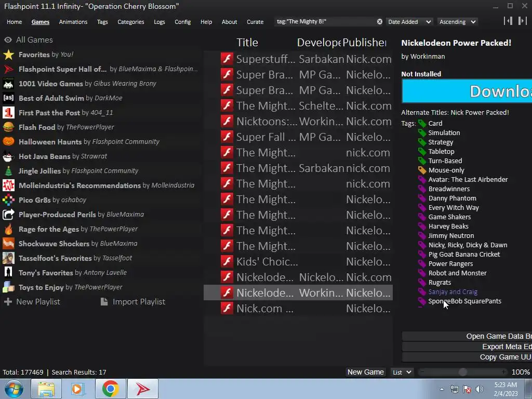532x399 pixels.
Task: Click the orange tag icon beside Mouse-only
Action: (x=422, y=170)
